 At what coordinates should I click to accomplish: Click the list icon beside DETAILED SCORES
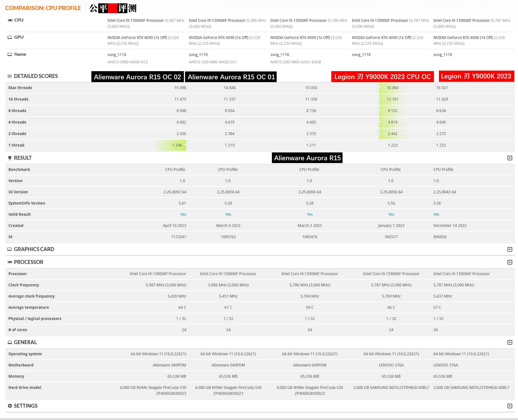[x=10, y=76]
